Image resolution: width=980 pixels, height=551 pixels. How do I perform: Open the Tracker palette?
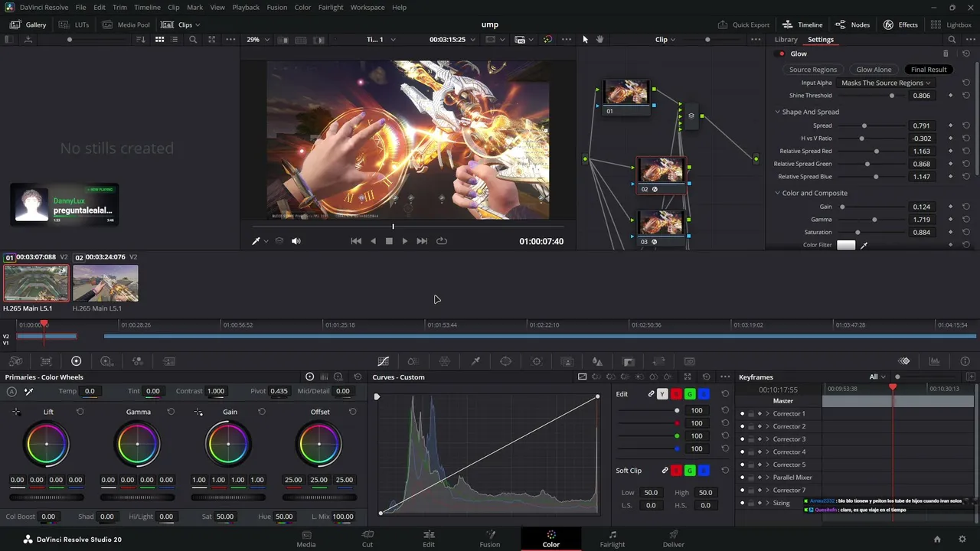pyautogui.click(x=536, y=361)
